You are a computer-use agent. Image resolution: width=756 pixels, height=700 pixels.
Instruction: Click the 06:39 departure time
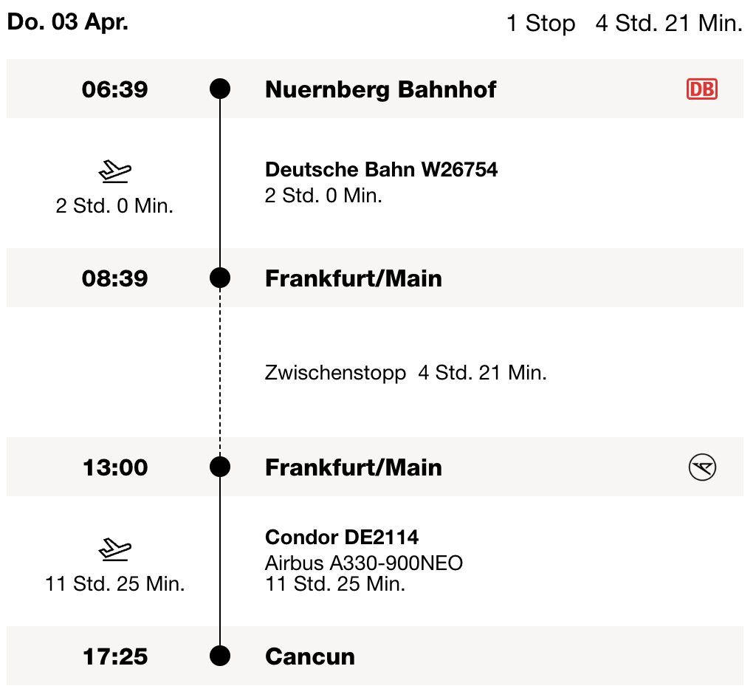pos(114,90)
